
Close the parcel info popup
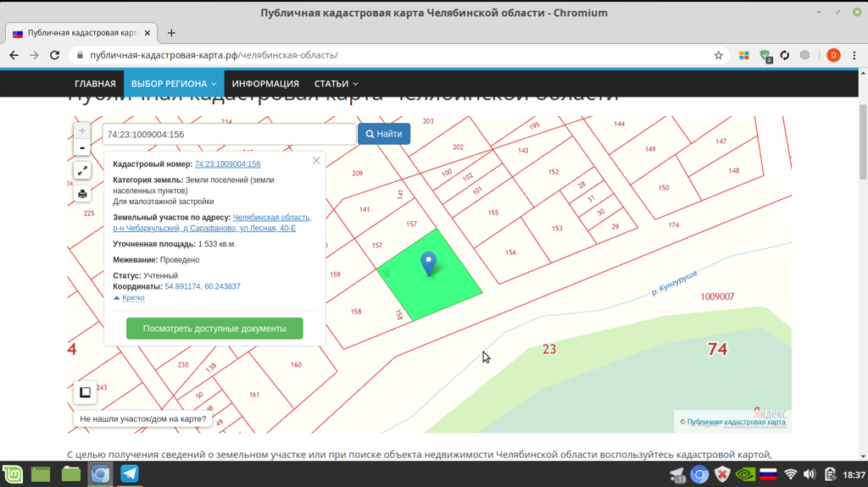[x=316, y=160]
